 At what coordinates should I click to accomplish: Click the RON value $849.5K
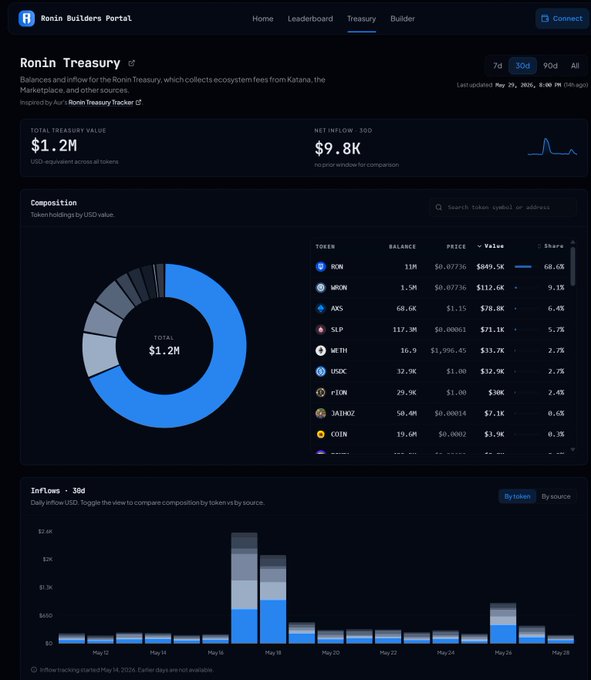tap(490, 267)
